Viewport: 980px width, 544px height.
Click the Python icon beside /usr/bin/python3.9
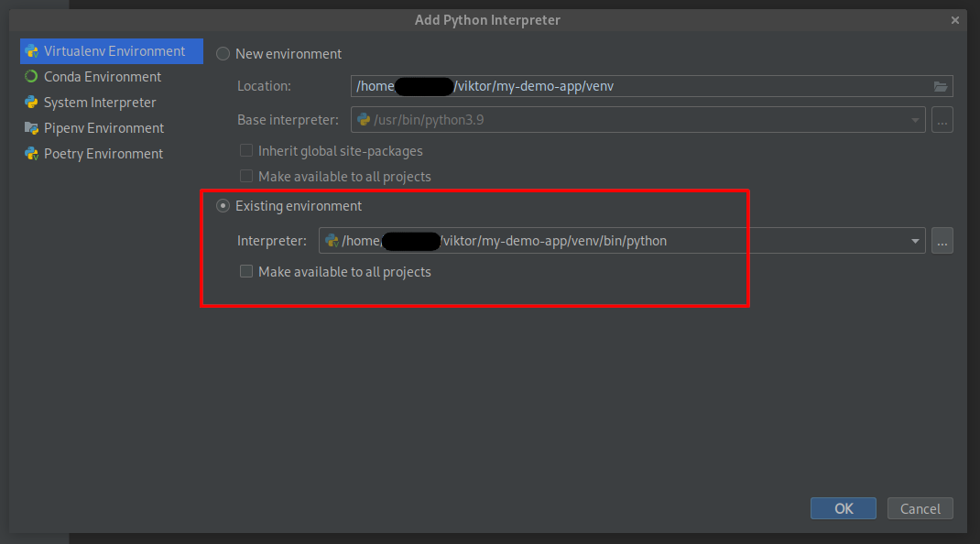pos(363,119)
